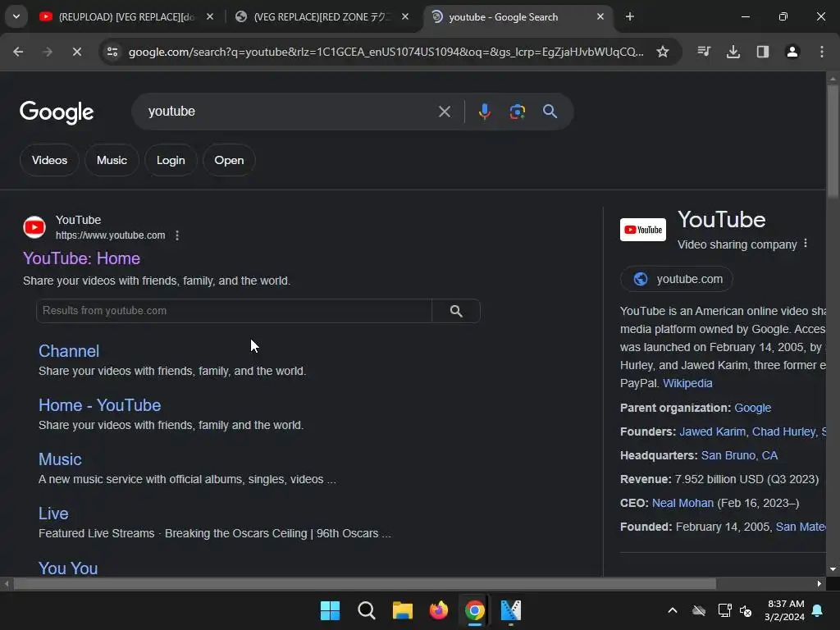Open the San Bruno, CA headquarters link

tap(739, 456)
